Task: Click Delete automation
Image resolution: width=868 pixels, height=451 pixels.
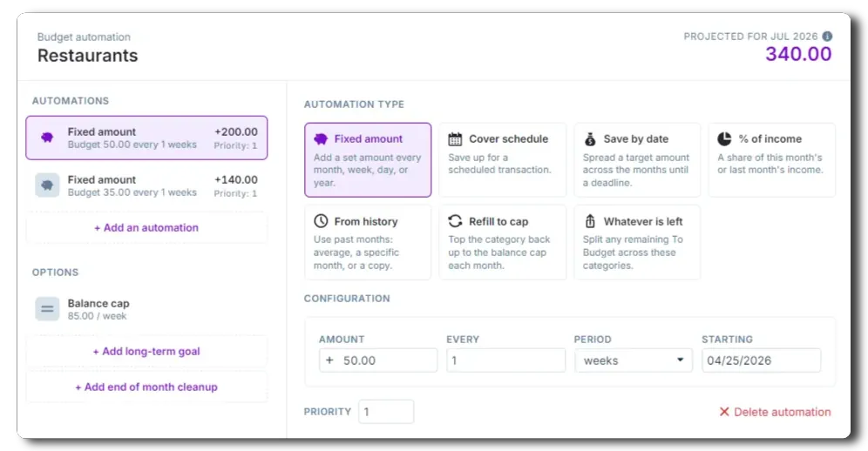Action: tap(775, 412)
